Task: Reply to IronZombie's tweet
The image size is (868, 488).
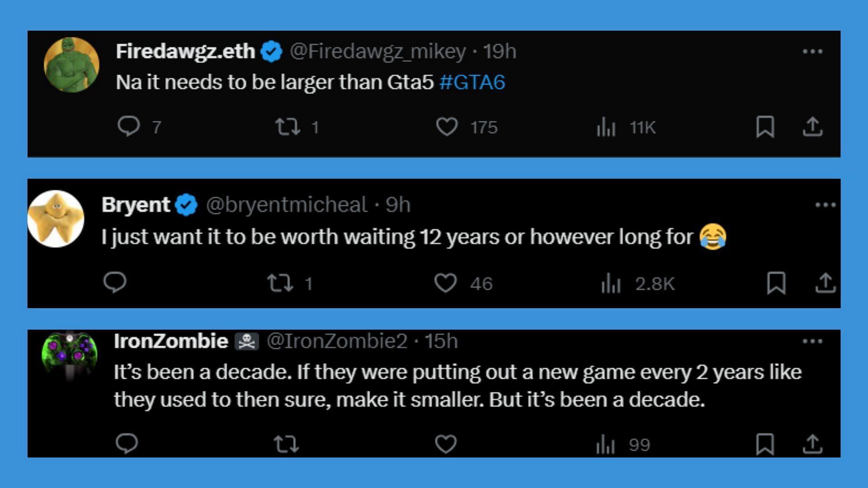Action: (x=127, y=443)
